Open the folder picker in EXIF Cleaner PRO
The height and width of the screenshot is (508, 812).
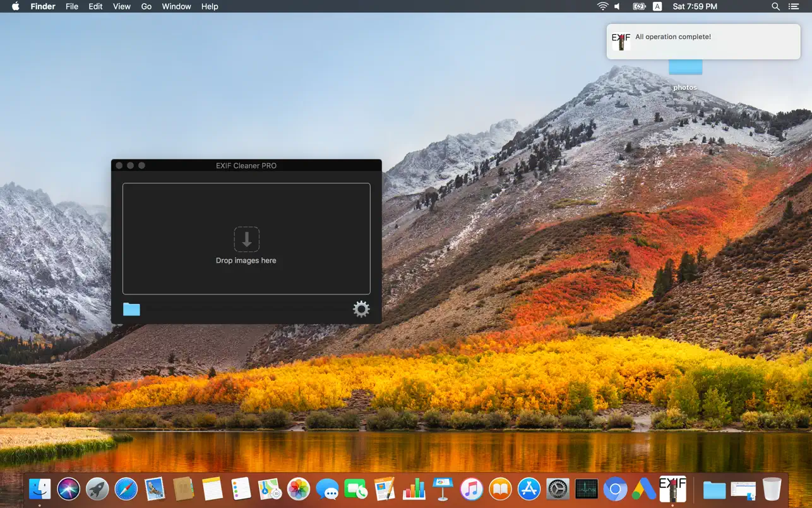(x=131, y=310)
